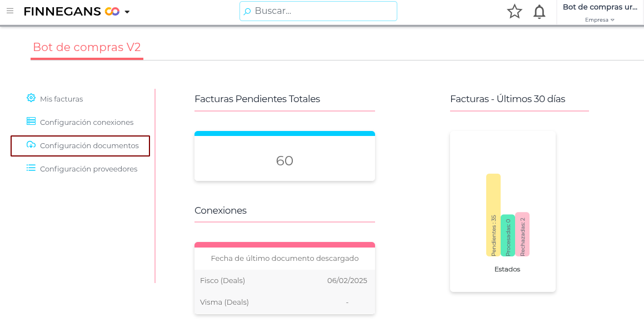
Task: Expand the Empresa selector
Action: [600, 20]
